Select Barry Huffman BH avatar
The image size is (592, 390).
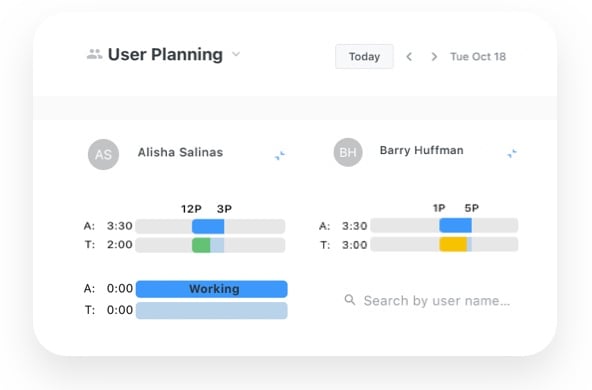[x=348, y=152]
